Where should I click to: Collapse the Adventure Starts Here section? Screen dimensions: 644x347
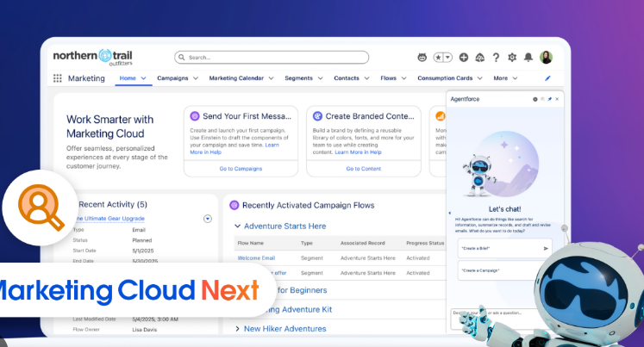pyautogui.click(x=238, y=226)
